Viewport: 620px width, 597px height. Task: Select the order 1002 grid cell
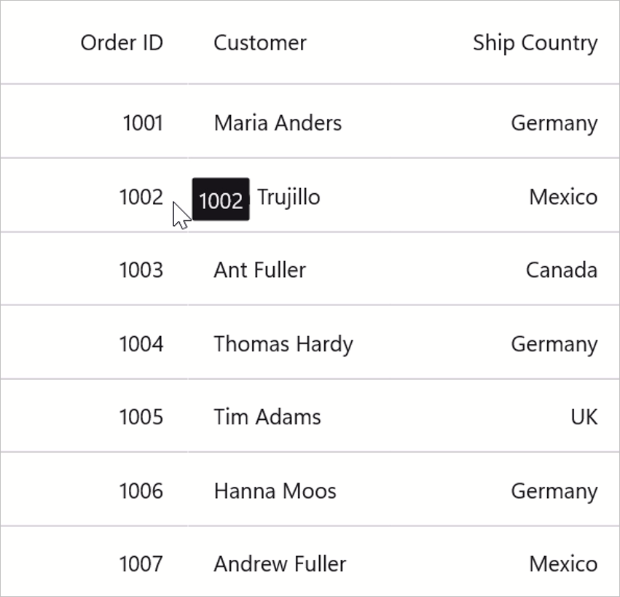pos(140,197)
